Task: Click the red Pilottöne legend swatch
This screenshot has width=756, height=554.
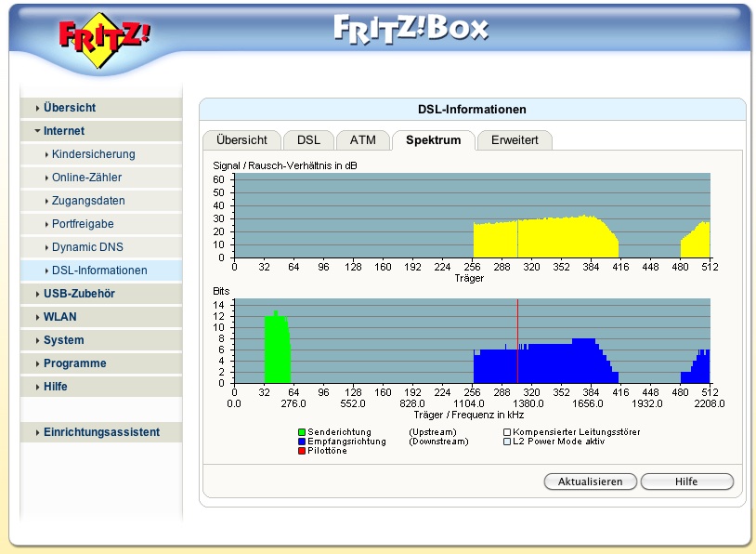Action: [x=302, y=451]
